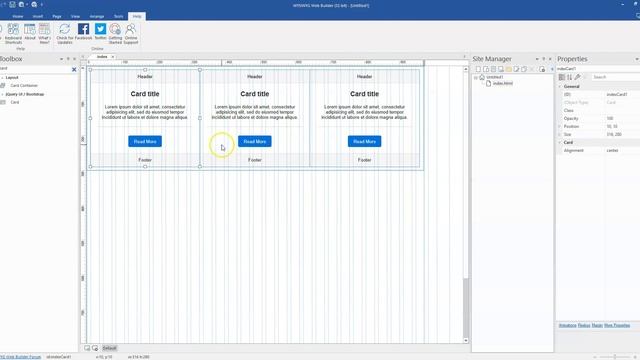Click the About icon in ribbon
The height and width of the screenshot is (360, 640).
(x=30, y=32)
